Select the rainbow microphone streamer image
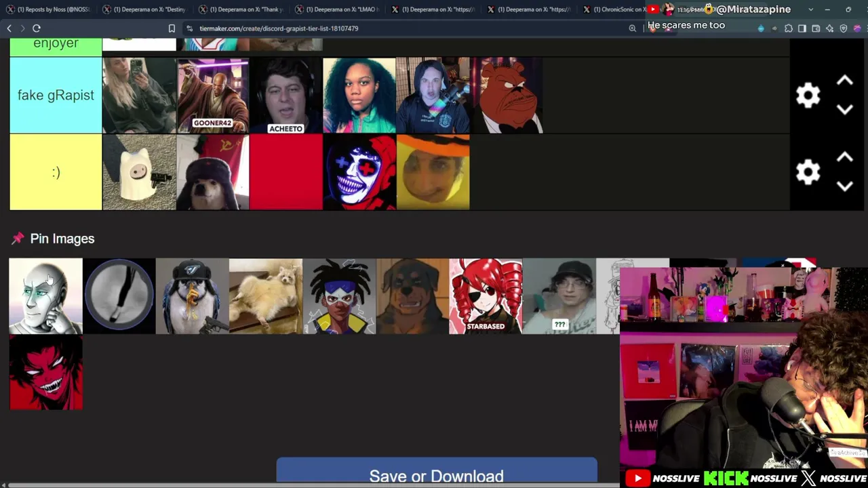868x488 pixels. pos(433,96)
